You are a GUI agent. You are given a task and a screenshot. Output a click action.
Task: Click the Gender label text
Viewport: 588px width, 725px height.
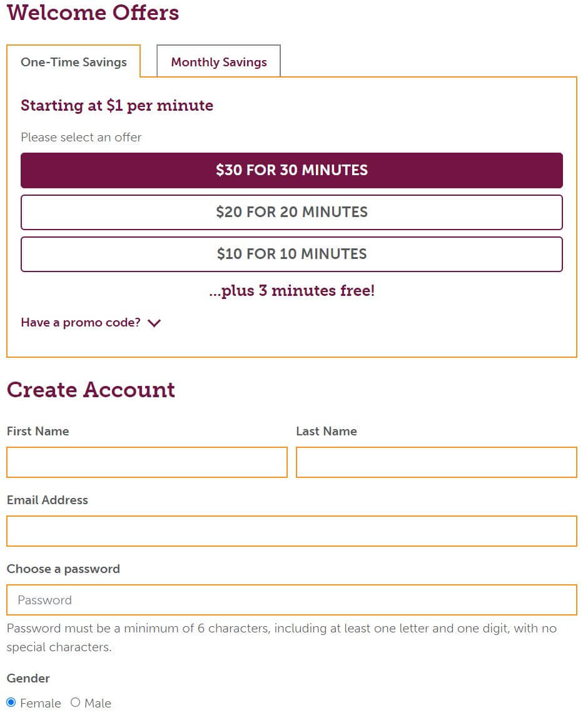coord(28,678)
